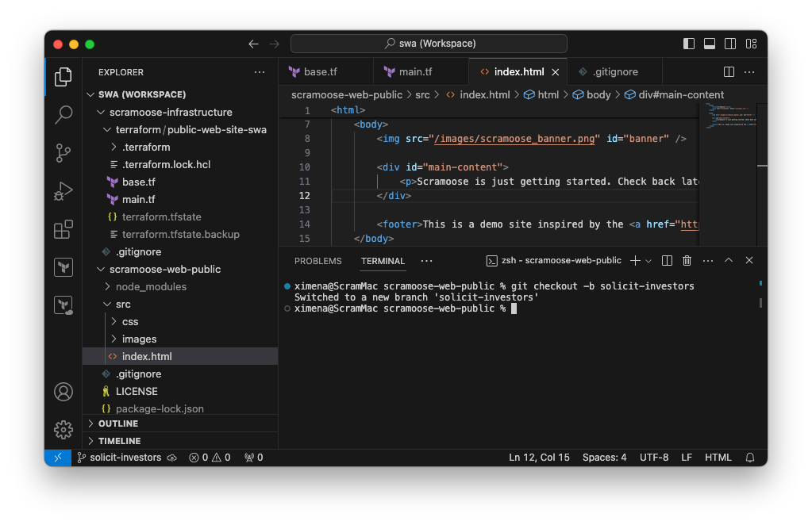Click the Accounts icon in activity bar
Image resolution: width=812 pixels, height=525 pixels.
(63, 392)
